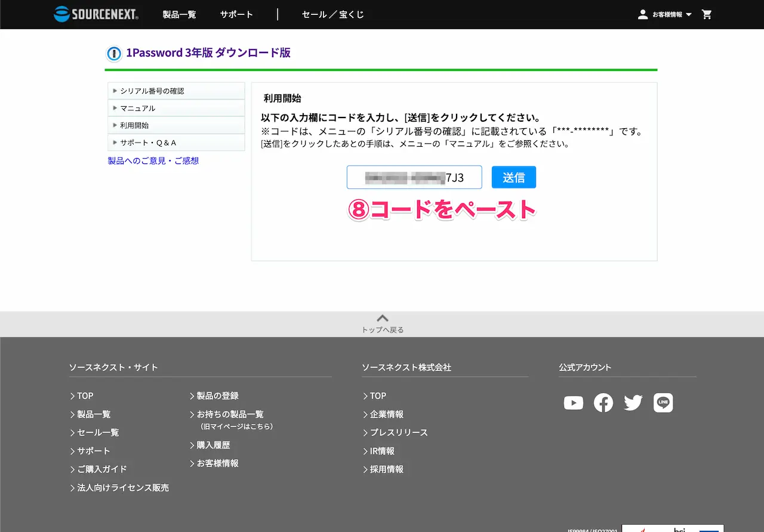
Task: Open 製品一覧 in top navigation
Action: pyautogui.click(x=179, y=14)
